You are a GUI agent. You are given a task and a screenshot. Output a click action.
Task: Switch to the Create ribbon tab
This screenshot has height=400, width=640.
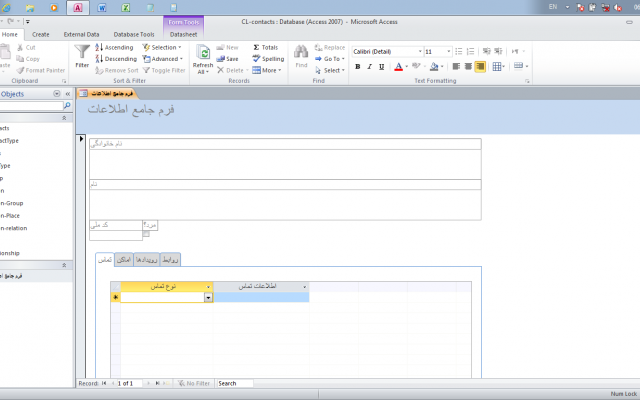click(40, 35)
